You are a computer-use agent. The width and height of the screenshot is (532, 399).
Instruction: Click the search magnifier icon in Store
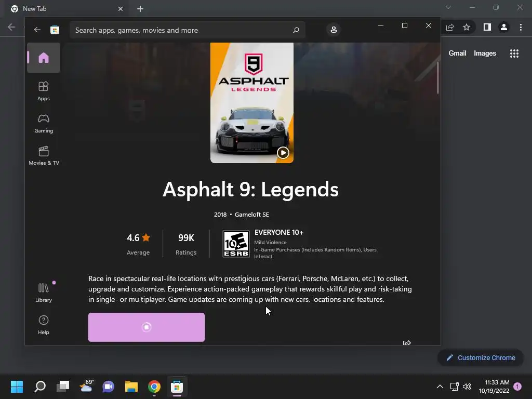pyautogui.click(x=296, y=30)
